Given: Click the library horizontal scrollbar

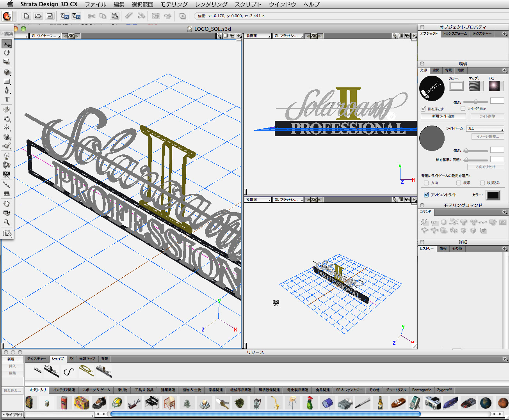Looking at the screenshot, I should pos(266,414).
